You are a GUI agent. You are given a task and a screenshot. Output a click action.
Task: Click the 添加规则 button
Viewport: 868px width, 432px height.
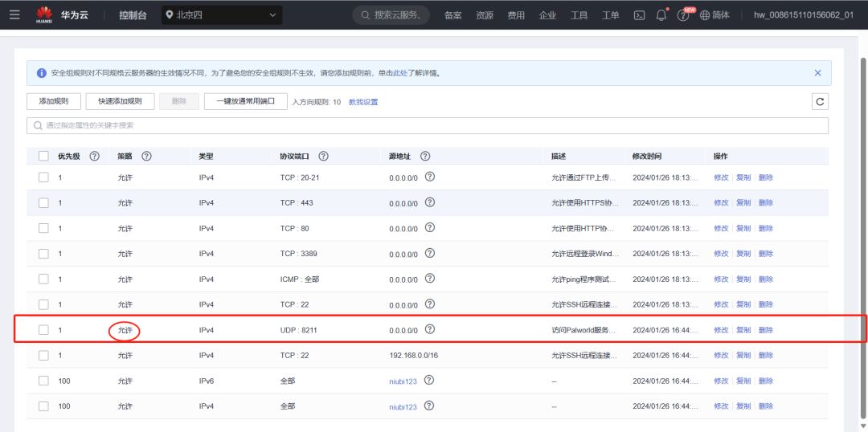click(53, 101)
